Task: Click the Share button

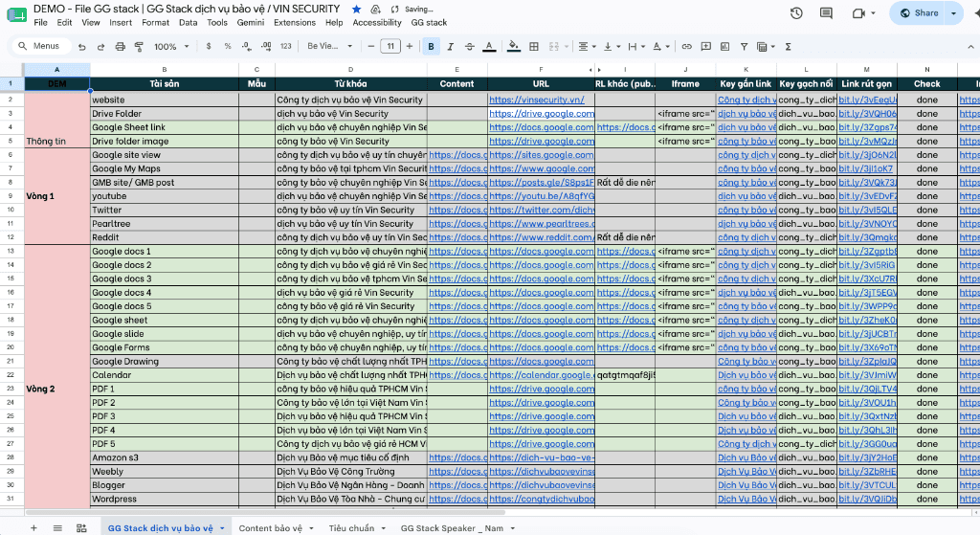Action: coord(919,13)
